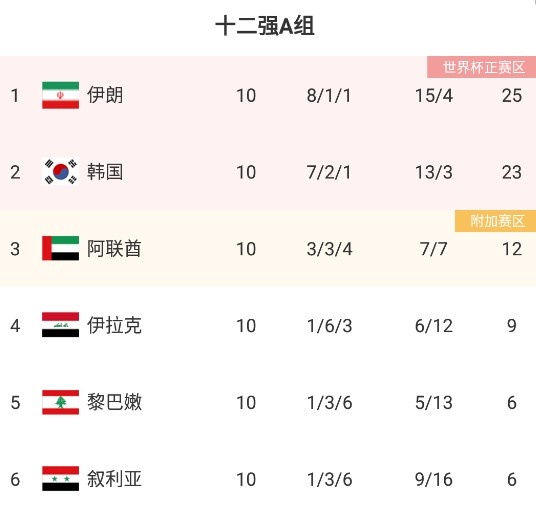Click Iran's 25 points total
The image size is (536, 510).
pyautogui.click(x=512, y=95)
